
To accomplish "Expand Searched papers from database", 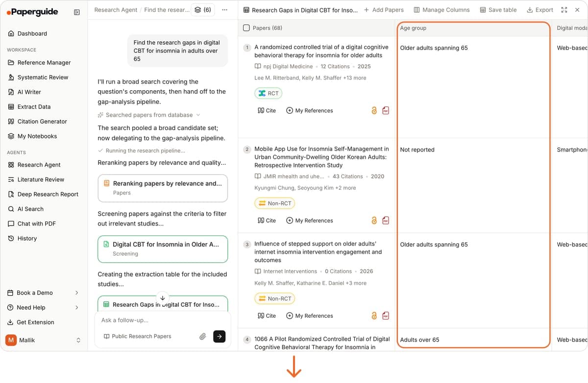I will tap(149, 115).
